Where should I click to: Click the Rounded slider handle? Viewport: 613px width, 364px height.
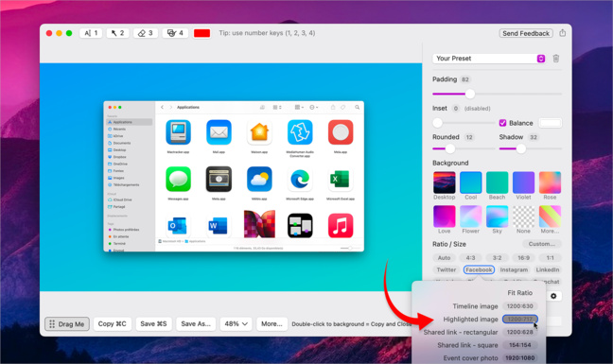tap(450, 148)
